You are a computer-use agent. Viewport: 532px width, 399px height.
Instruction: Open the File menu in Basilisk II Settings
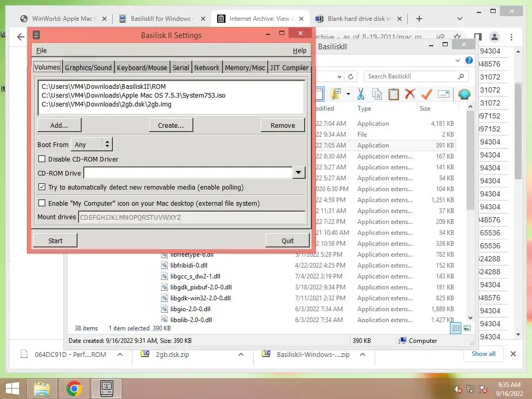coord(42,50)
